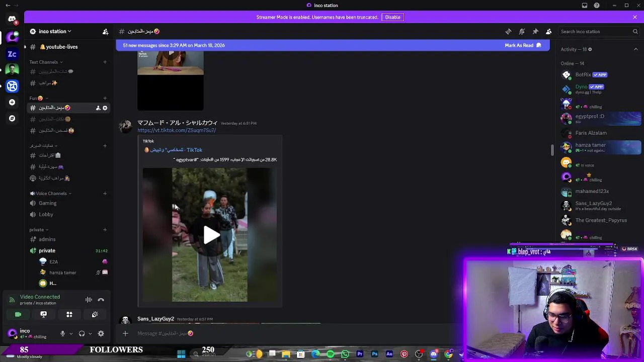Screen dimensions: 644x362
Task: Open Activity settings gear in member list
Action: point(590,49)
